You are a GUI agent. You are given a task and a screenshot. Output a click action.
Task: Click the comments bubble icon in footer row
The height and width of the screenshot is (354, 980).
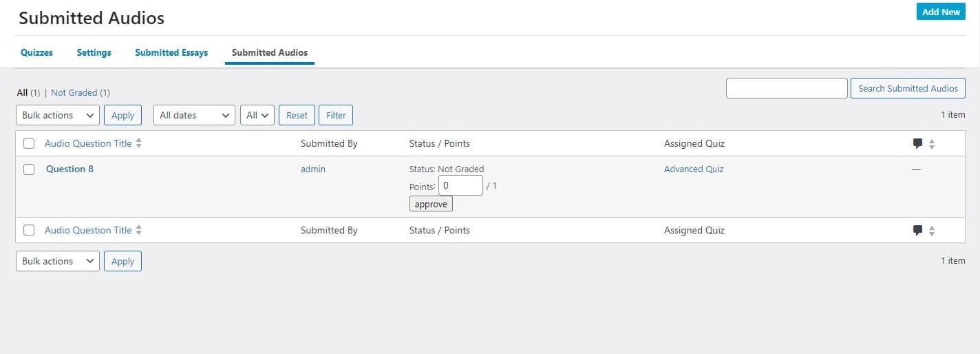(x=917, y=230)
